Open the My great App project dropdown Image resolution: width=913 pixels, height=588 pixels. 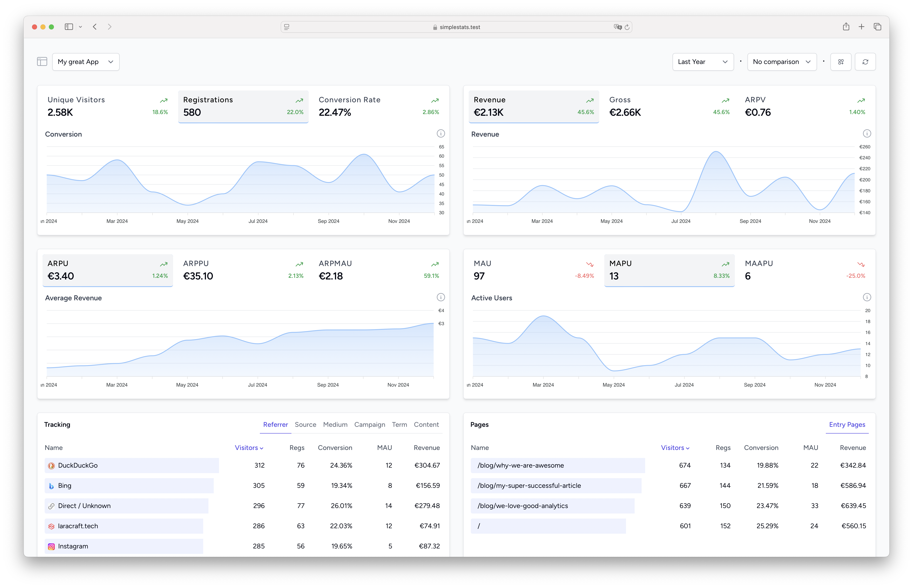[x=85, y=62]
